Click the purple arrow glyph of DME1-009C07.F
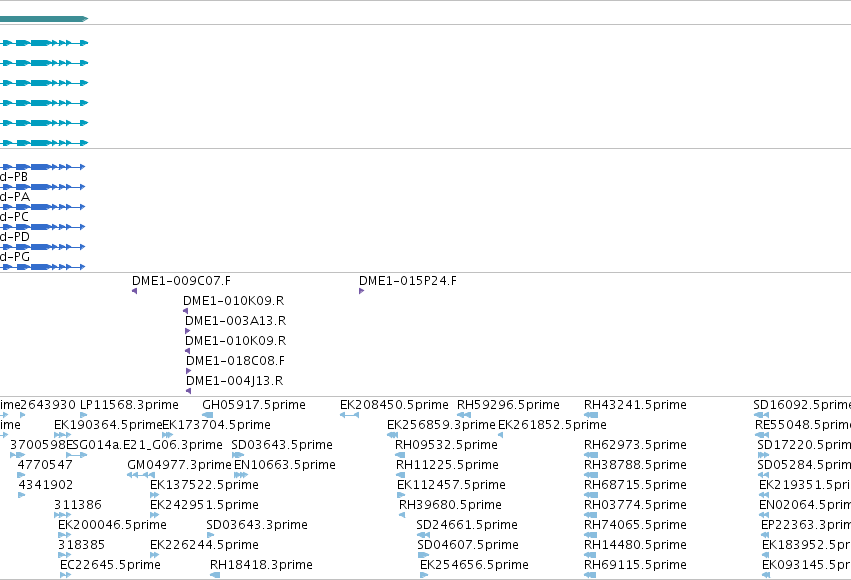Image resolution: width=851 pixels, height=580 pixels. [x=135, y=291]
